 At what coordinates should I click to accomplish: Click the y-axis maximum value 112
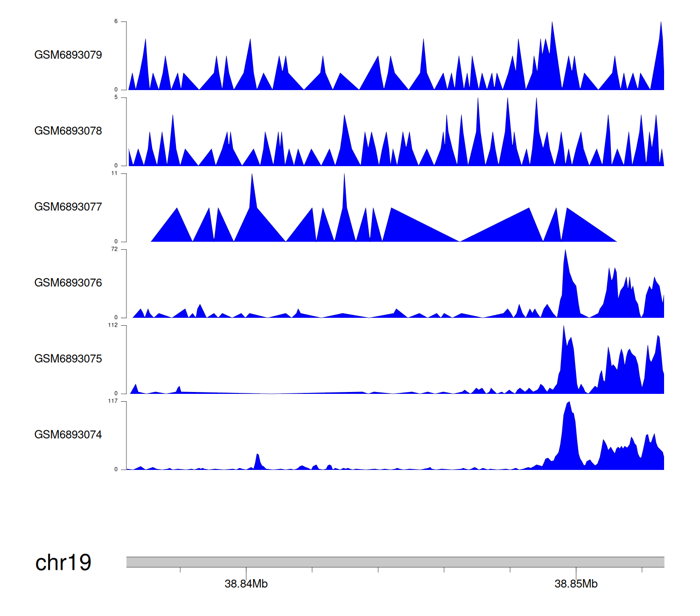113,325
